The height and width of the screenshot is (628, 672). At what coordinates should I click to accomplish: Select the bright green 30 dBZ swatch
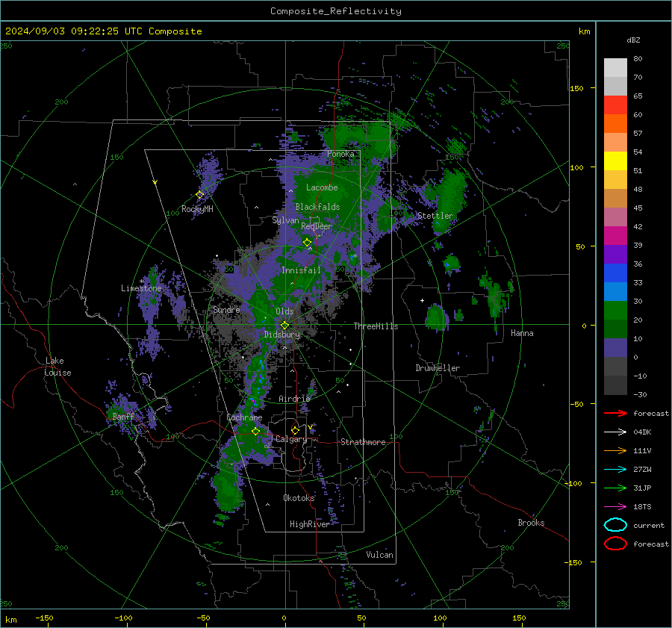tap(615, 310)
